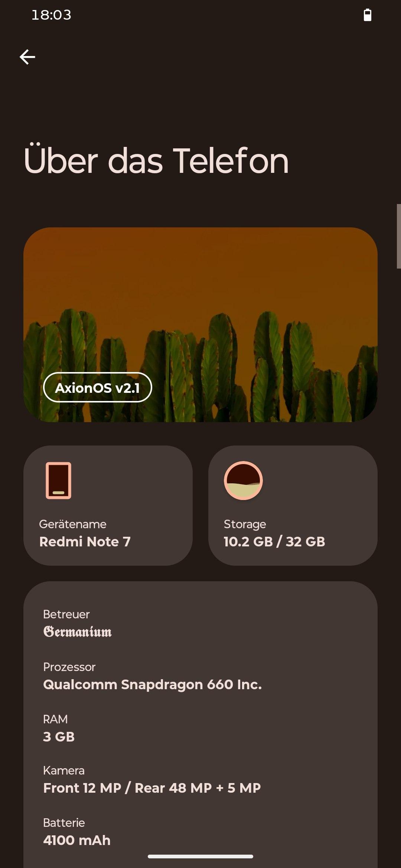Tap the bottom navigation gesture pill

click(200, 857)
